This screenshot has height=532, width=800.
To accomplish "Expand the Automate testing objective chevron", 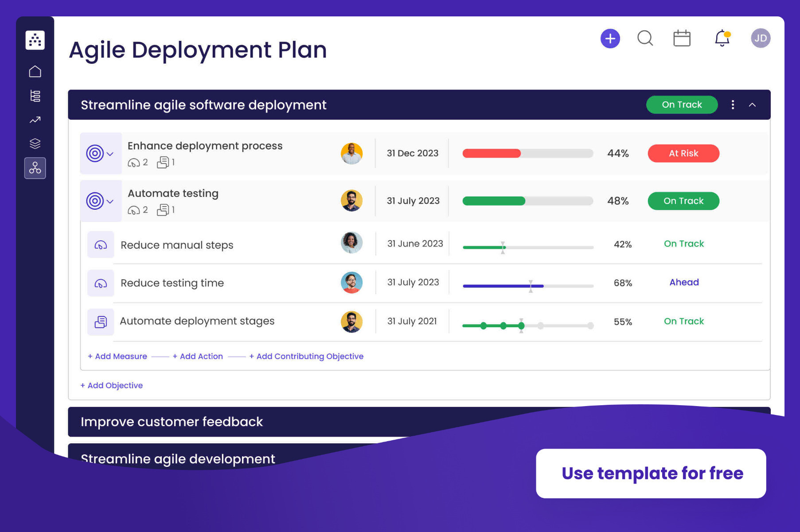I will click(109, 201).
